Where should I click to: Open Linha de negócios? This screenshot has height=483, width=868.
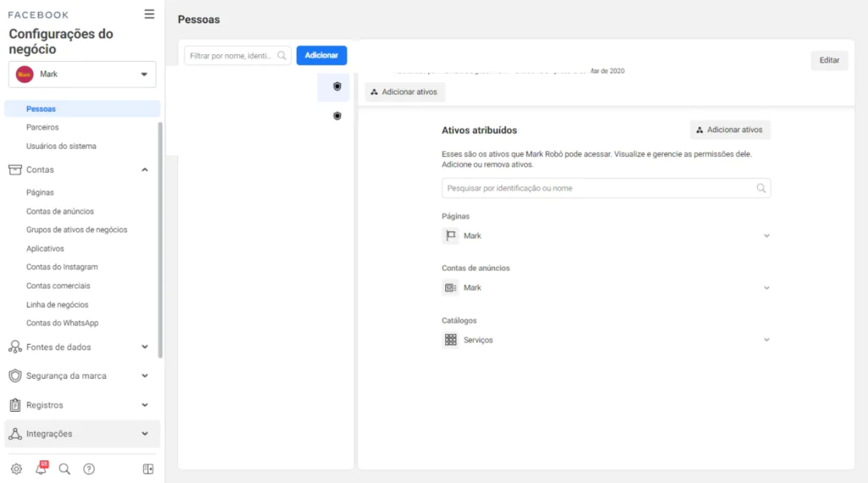[x=57, y=304]
